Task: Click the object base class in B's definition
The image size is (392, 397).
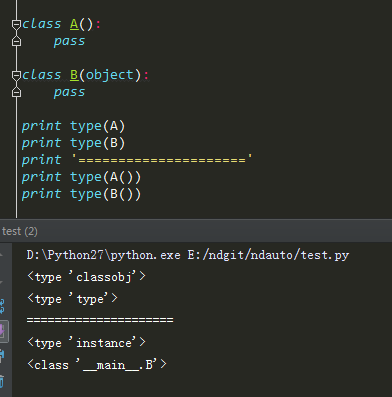Action: [x=109, y=75]
